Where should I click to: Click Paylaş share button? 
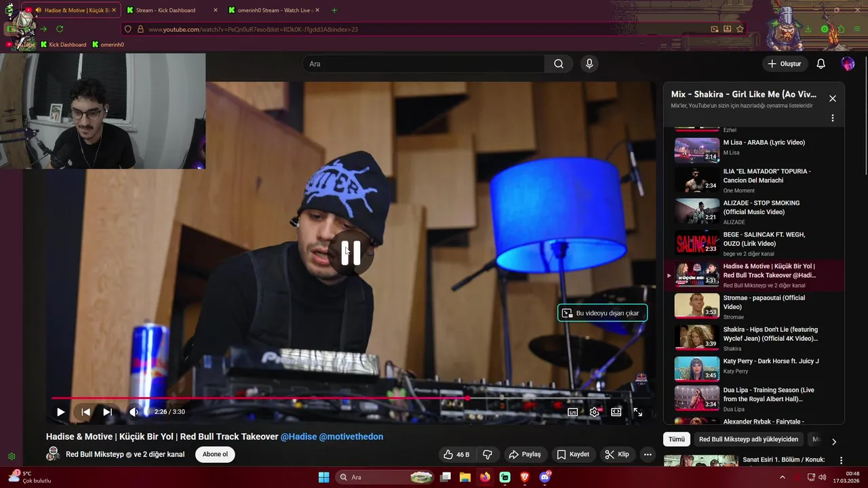click(x=525, y=454)
